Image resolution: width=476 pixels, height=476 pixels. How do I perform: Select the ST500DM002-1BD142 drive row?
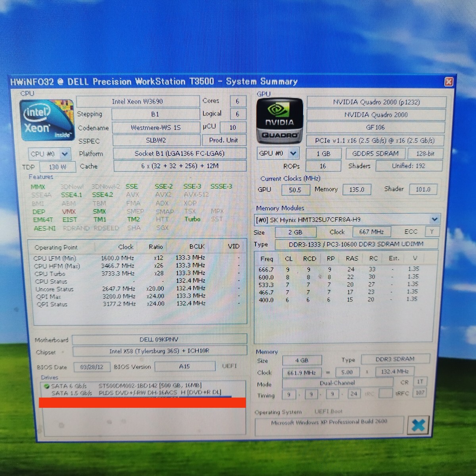[x=143, y=386]
